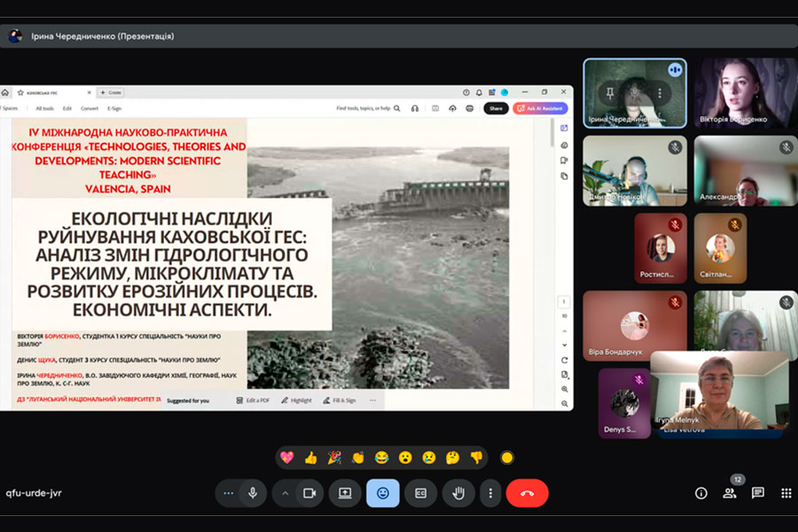This screenshot has height=532, width=798.
Task: Show the people list with 12 badge
Action: tap(730, 493)
